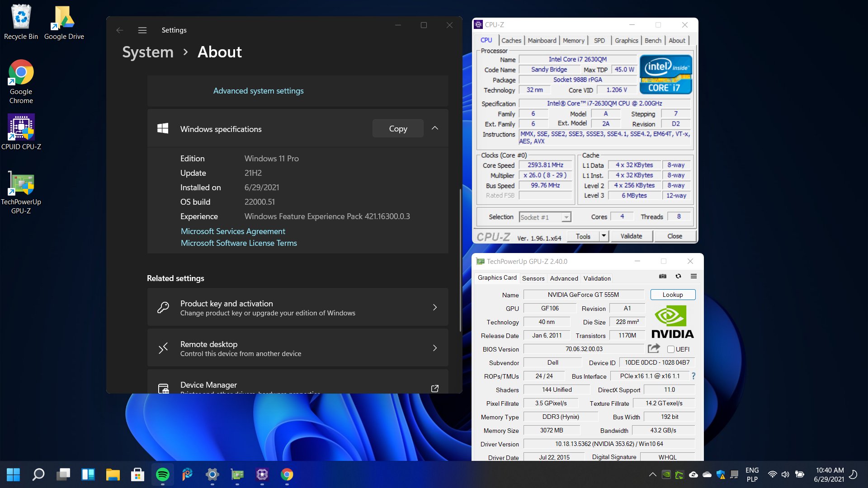Refresh GPU-Z with the refresh icon
Image resolution: width=868 pixels, height=488 pixels.
[678, 276]
